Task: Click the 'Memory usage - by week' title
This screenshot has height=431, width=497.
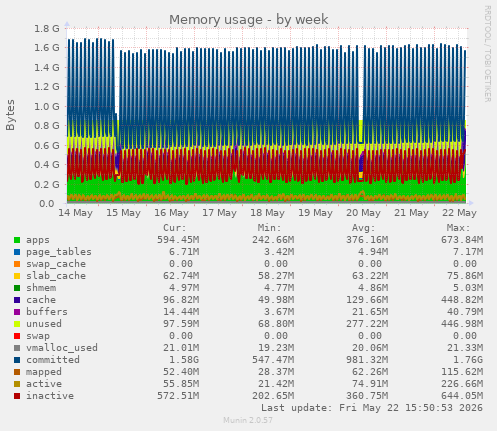Action: tap(249, 20)
